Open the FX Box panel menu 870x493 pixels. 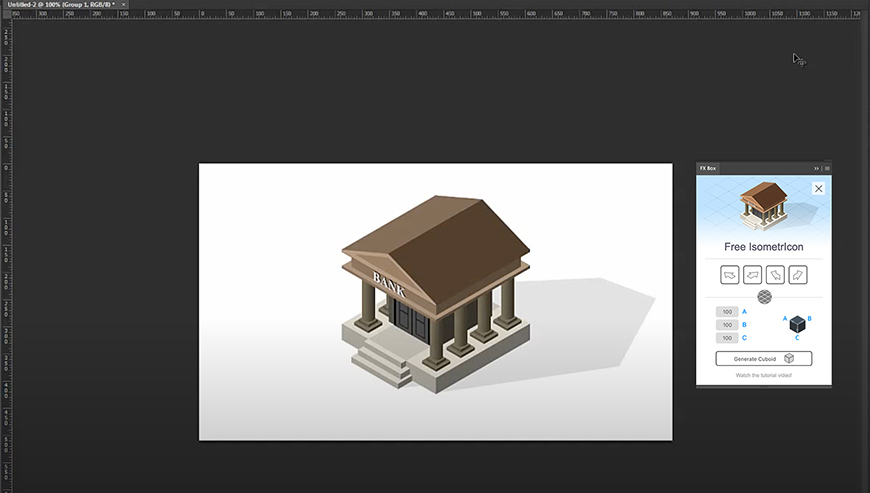827,169
